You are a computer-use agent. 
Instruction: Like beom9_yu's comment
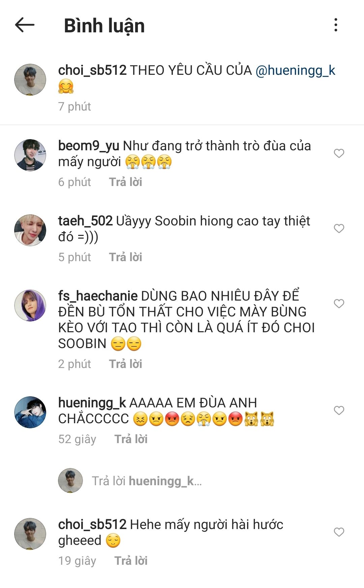tap(339, 153)
